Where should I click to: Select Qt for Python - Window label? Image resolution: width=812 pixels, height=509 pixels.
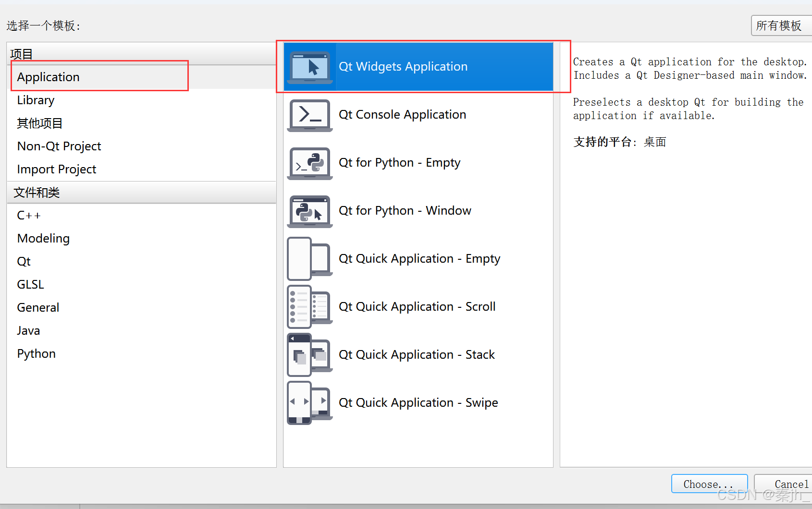point(405,211)
